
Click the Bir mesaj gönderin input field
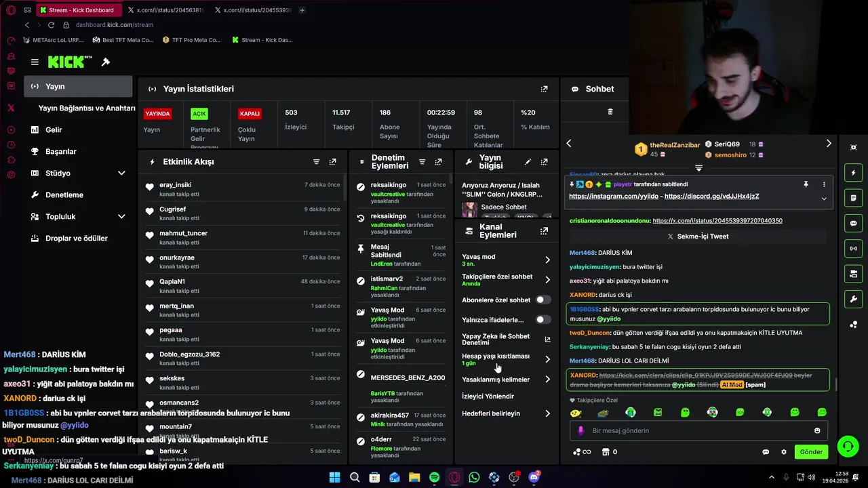click(x=698, y=430)
